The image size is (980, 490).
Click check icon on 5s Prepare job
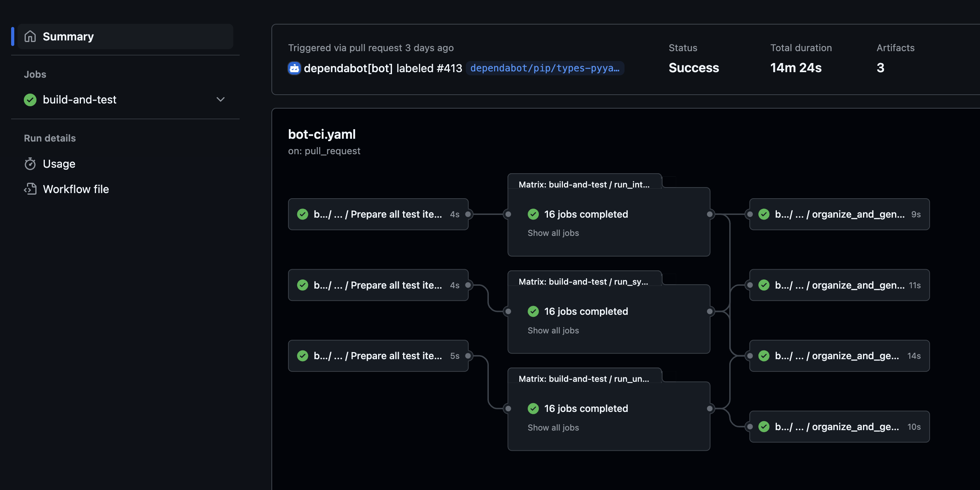click(x=303, y=356)
